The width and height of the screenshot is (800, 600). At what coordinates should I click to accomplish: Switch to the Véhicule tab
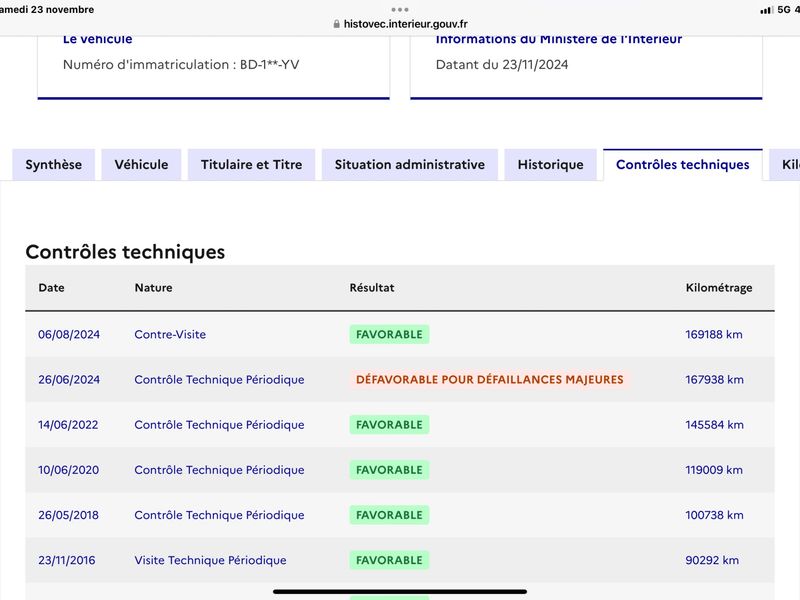pyautogui.click(x=141, y=164)
